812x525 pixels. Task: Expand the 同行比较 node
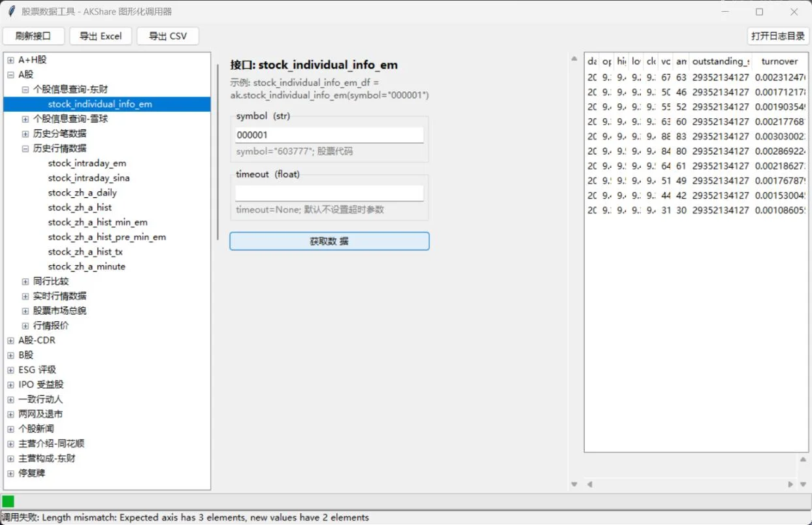point(25,281)
